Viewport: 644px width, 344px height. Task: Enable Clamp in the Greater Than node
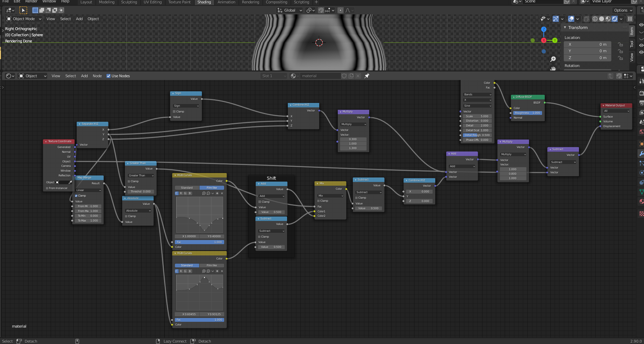tap(129, 181)
